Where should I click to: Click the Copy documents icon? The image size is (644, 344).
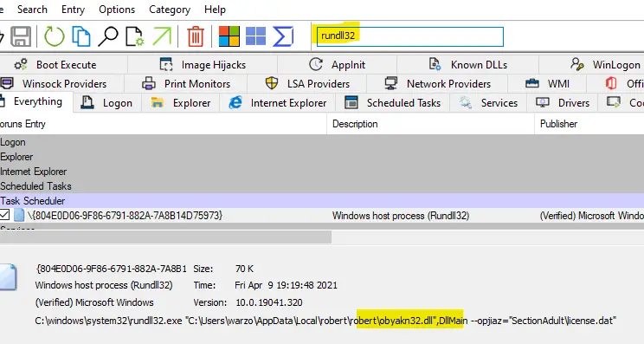81,36
